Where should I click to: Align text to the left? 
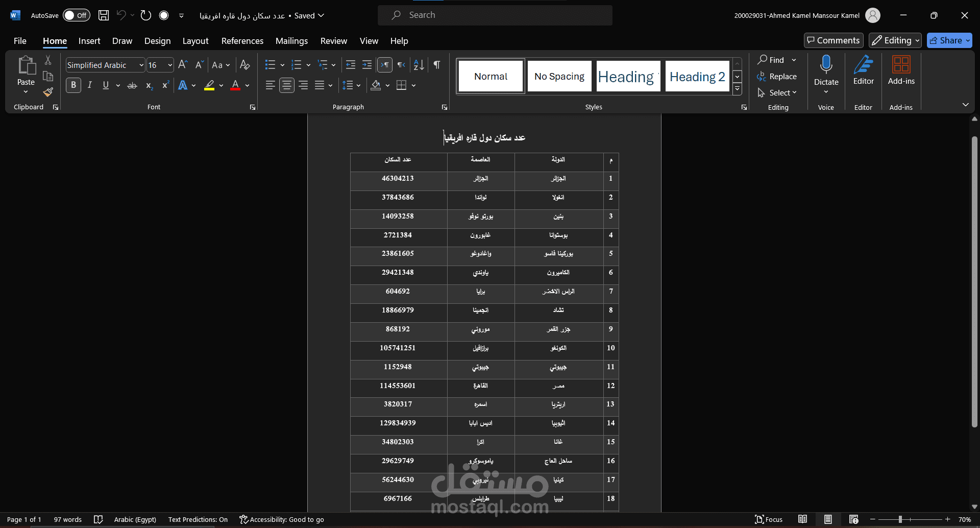pos(271,85)
